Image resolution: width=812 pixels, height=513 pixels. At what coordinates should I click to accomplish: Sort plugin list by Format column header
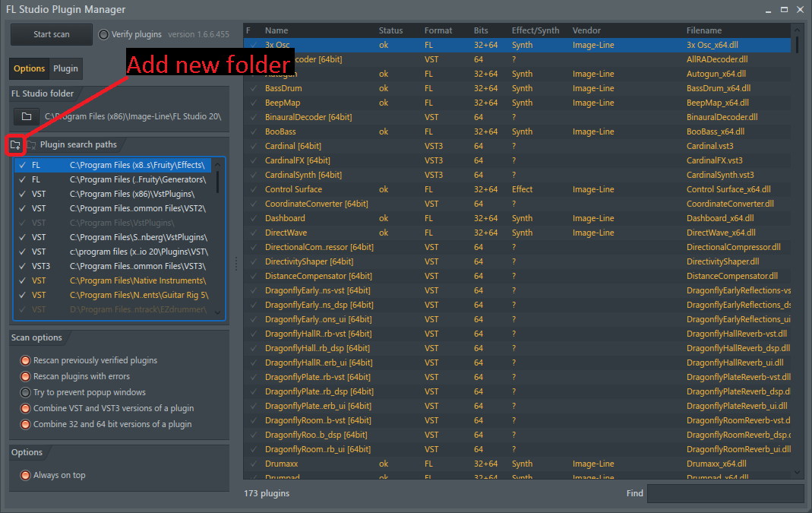438,30
